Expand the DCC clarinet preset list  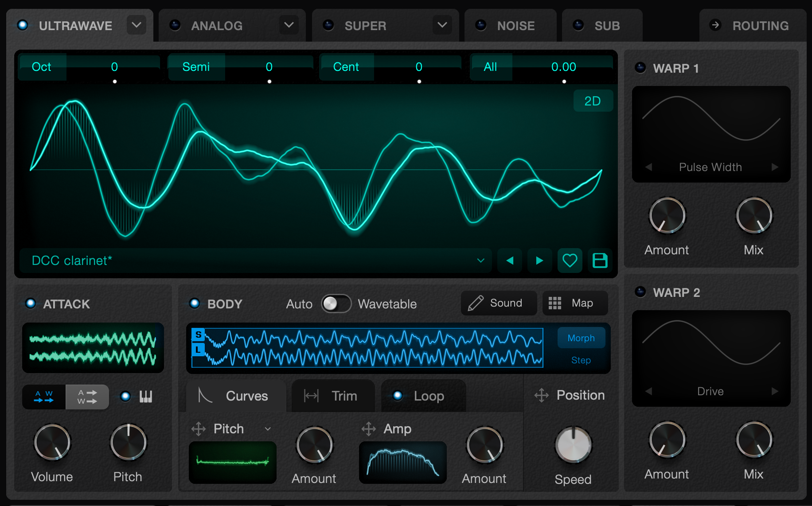[480, 261]
